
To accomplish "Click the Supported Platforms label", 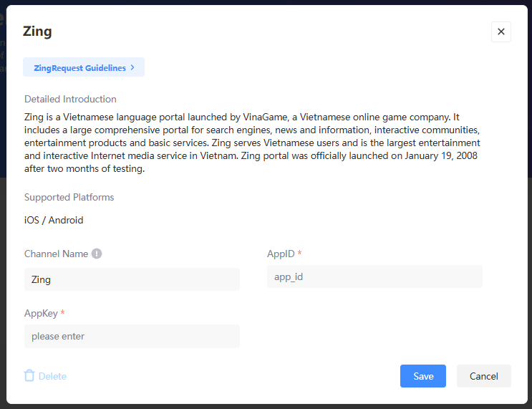I will coord(69,197).
